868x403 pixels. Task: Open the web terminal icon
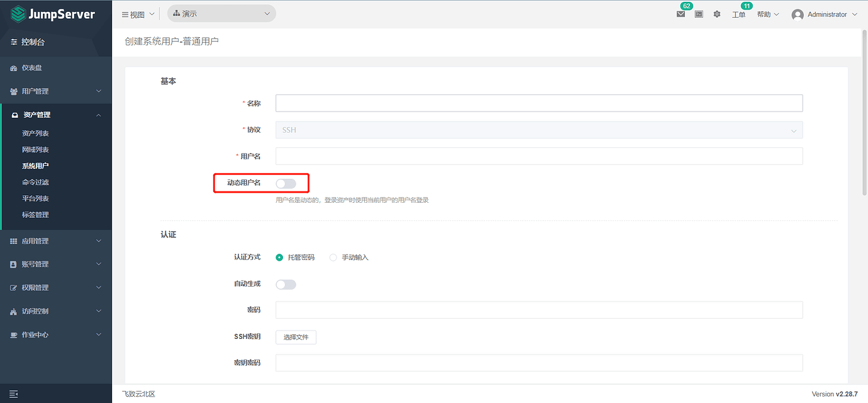point(699,14)
